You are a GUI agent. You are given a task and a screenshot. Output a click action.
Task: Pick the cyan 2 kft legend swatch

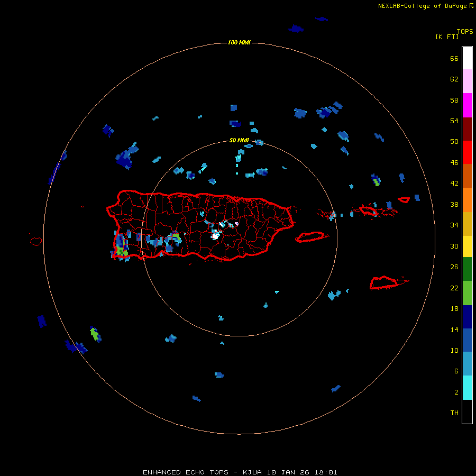(x=467, y=388)
